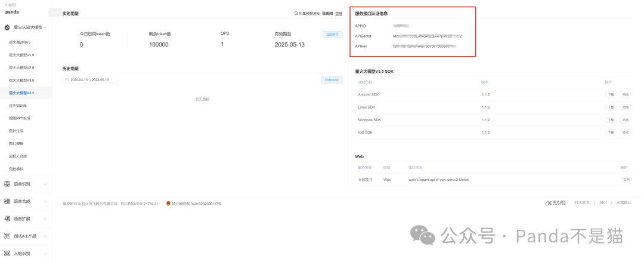644x262 pixels.
Task: Open the Windows SDK 文档 button
Action: coord(625,120)
